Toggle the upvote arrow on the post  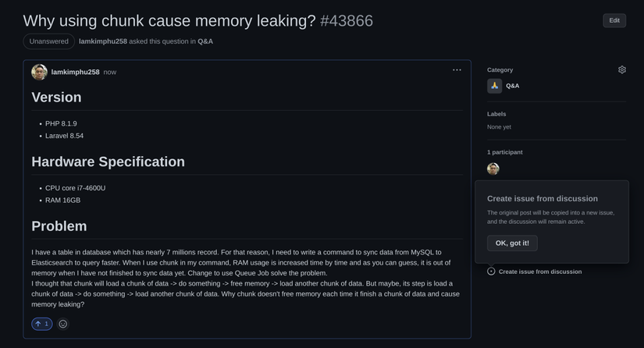tap(42, 324)
